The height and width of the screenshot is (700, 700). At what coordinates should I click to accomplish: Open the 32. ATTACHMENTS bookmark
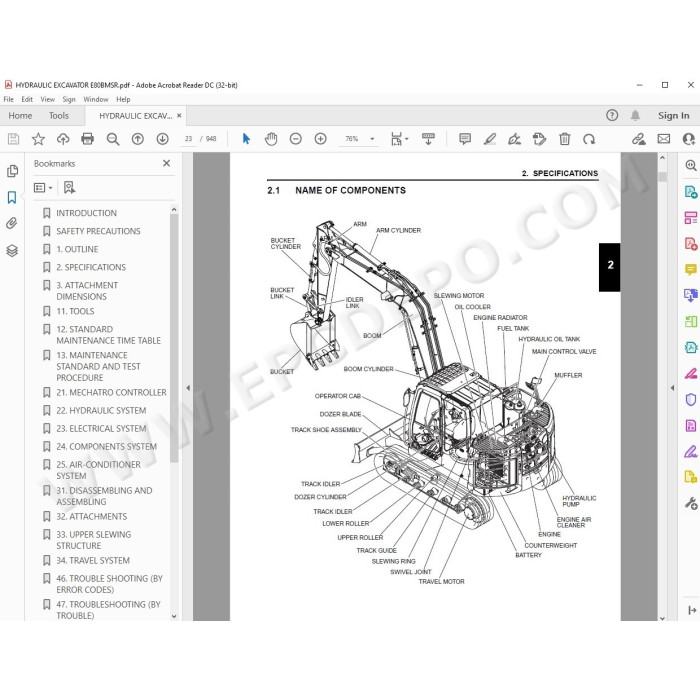pos(92,517)
